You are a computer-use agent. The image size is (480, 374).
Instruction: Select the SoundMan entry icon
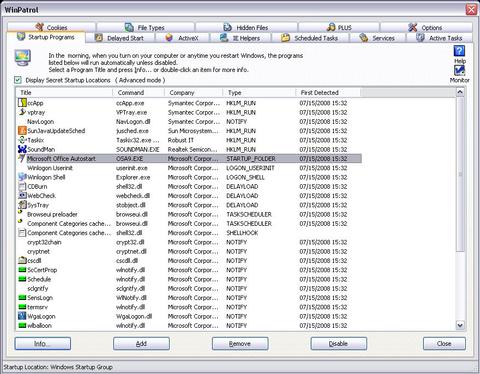[22, 149]
